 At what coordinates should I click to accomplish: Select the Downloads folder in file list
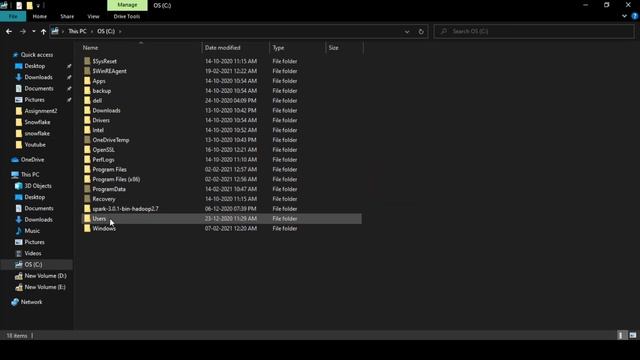point(106,110)
